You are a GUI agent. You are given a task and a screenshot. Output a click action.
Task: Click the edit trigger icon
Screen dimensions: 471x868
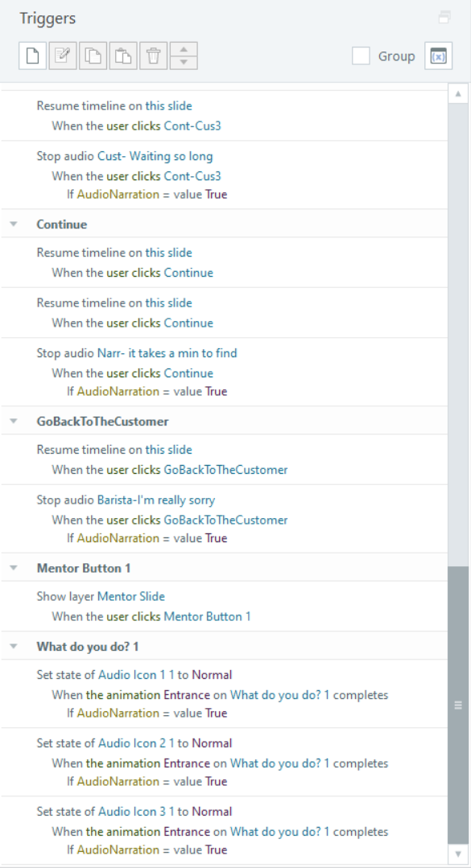click(x=63, y=56)
